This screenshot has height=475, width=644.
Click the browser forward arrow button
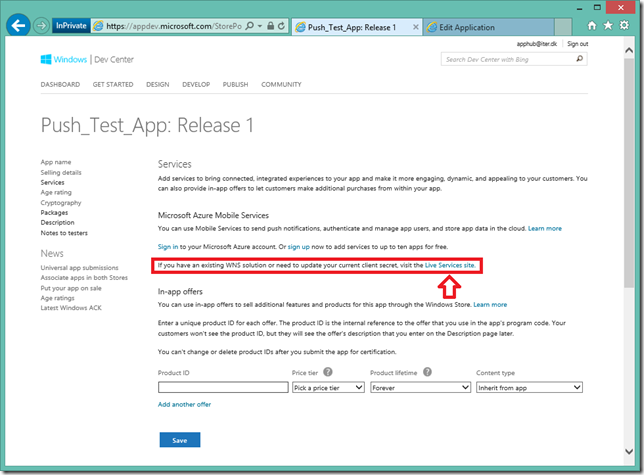click(x=41, y=26)
